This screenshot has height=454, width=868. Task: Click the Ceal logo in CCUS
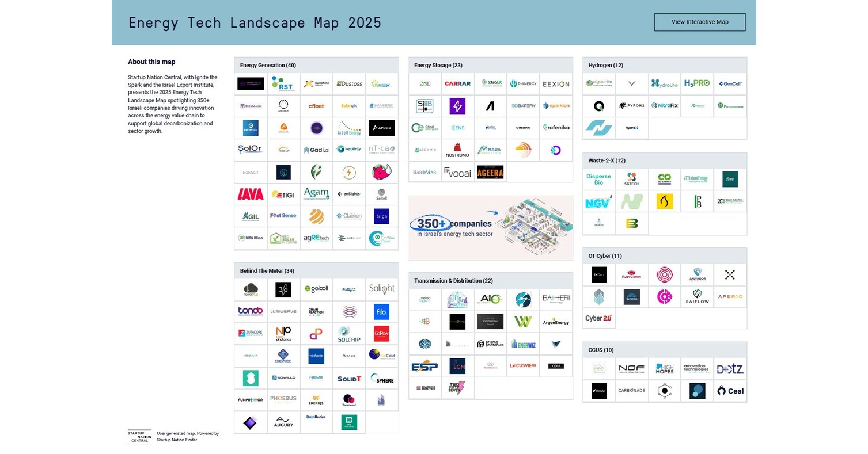click(730, 391)
